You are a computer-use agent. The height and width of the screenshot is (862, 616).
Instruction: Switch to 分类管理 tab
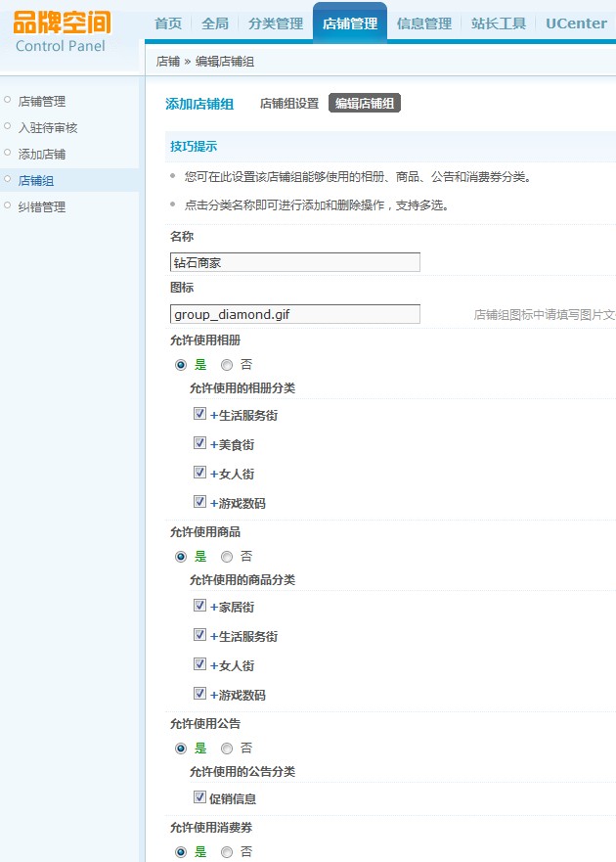point(276,23)
